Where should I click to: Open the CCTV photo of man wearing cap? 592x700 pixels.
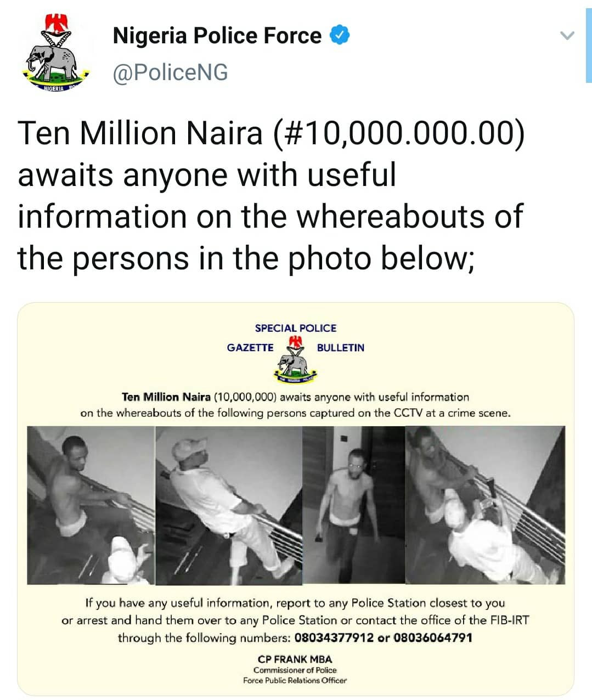point(229,505)
